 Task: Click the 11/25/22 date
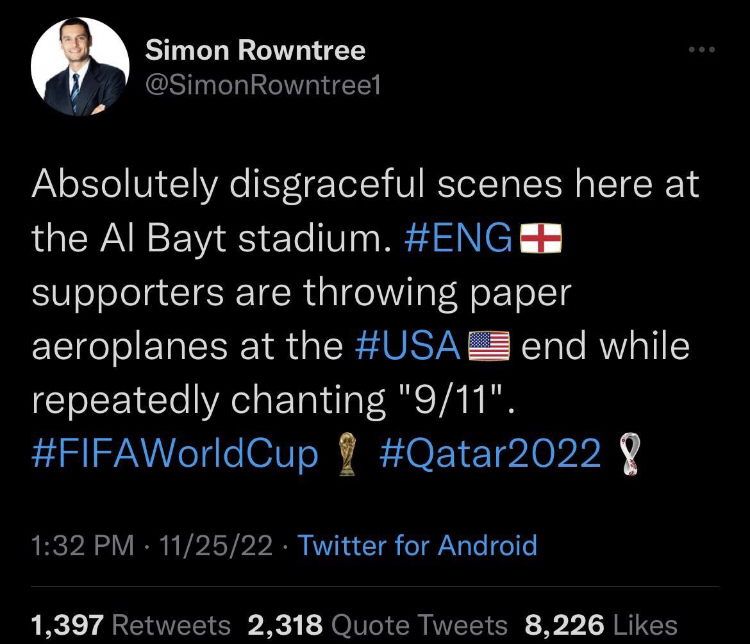click(212, 545)
